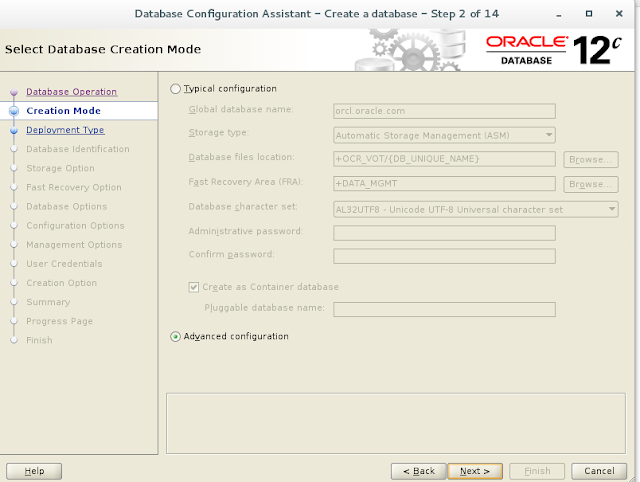Click Fast Recovery Option step label
Viewport: 640px width, 482px height.
click(x=74, y=187)
